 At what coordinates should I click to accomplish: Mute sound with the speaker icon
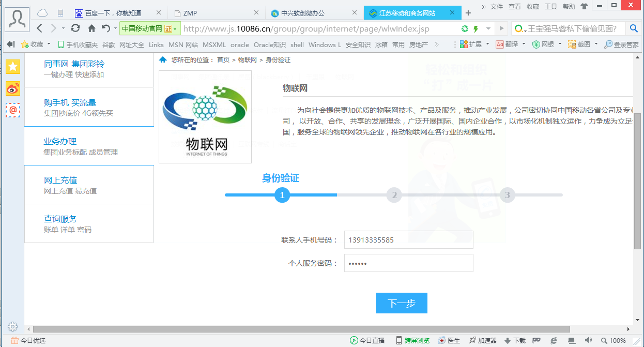coord(588,340)
